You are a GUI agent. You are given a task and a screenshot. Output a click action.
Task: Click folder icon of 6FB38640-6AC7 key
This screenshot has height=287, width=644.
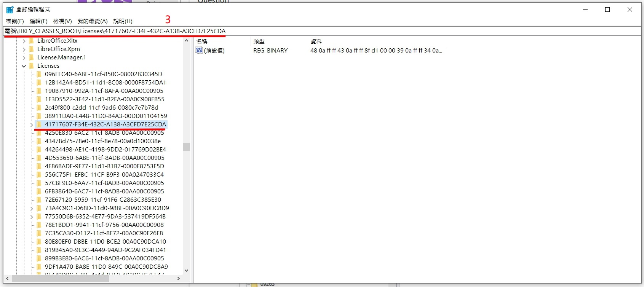coord(39,191)
